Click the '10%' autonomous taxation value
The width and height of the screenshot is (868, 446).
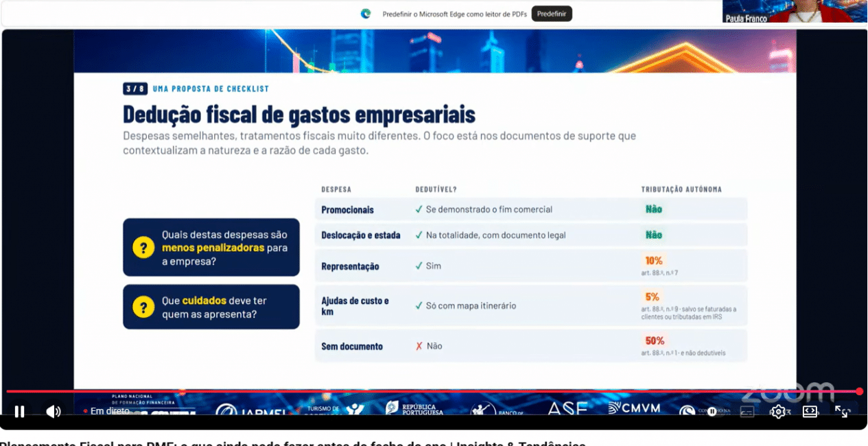[653, 261]
